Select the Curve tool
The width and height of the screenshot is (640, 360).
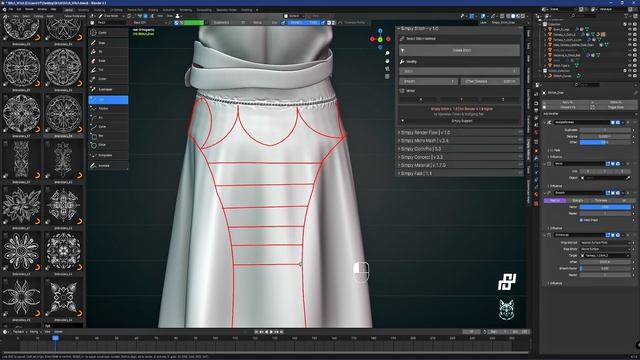[108, 127]
